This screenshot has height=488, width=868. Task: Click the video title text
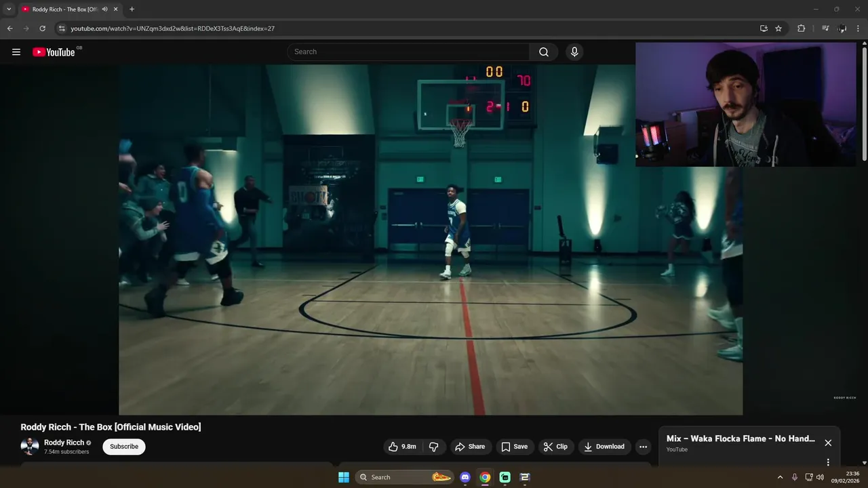tap(111, 427)
